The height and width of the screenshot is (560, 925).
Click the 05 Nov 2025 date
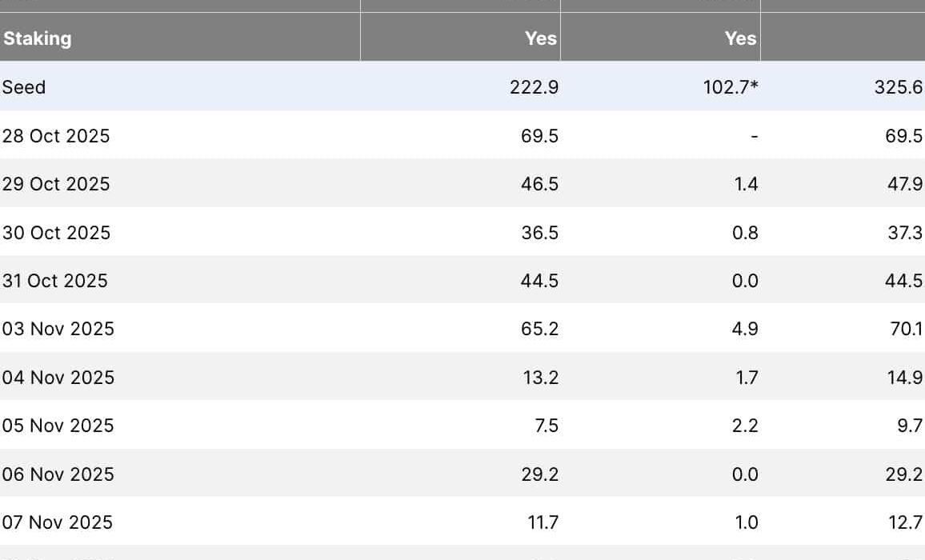58,426
